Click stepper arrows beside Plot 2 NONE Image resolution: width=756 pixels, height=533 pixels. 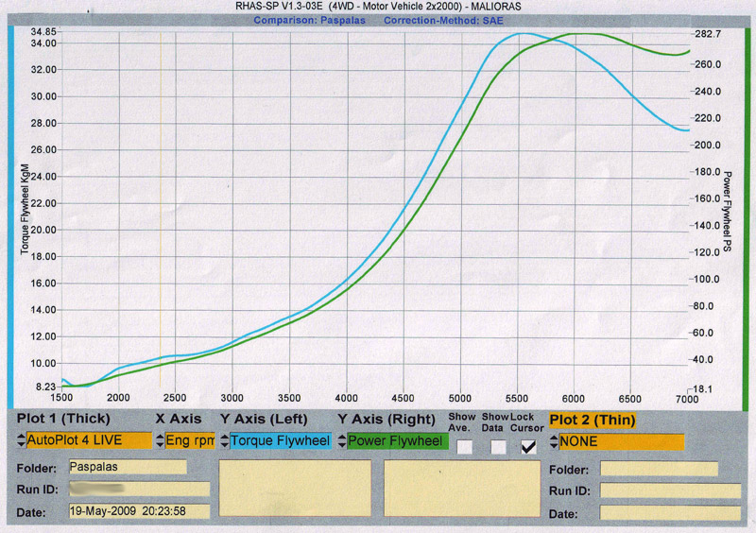click(555, 442)
